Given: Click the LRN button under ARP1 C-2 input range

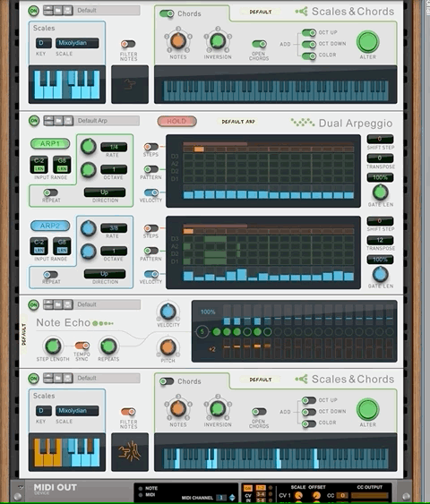Looking at the screenshot, I should click(39, 168).
